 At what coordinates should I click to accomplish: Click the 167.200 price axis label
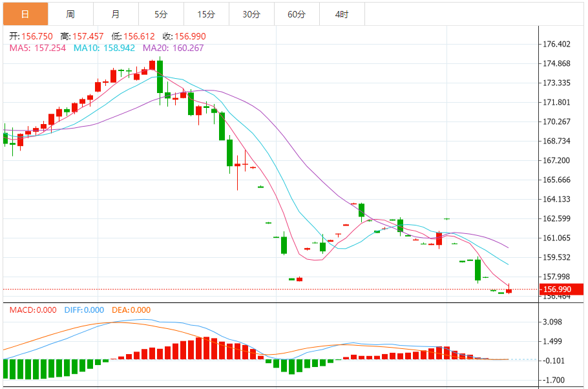557,160
